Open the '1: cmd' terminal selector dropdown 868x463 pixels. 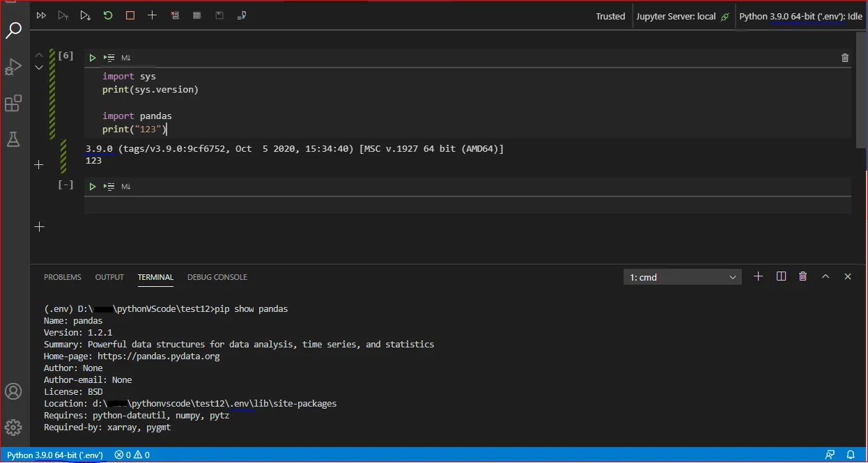[x=681, y=277]
